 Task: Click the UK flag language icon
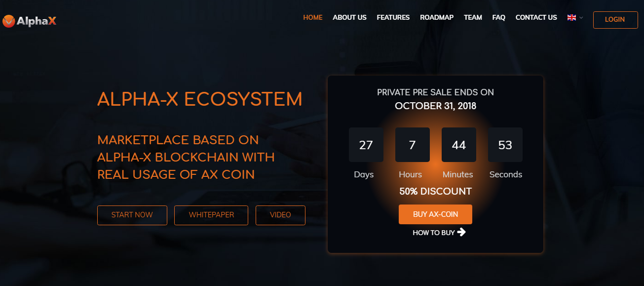pyautogui.click(x=572, y=18)
